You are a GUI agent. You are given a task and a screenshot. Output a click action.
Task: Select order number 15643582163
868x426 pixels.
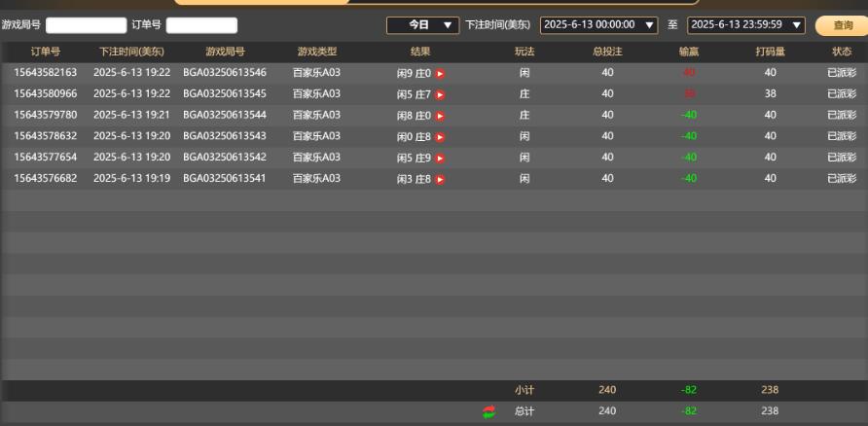45,73
